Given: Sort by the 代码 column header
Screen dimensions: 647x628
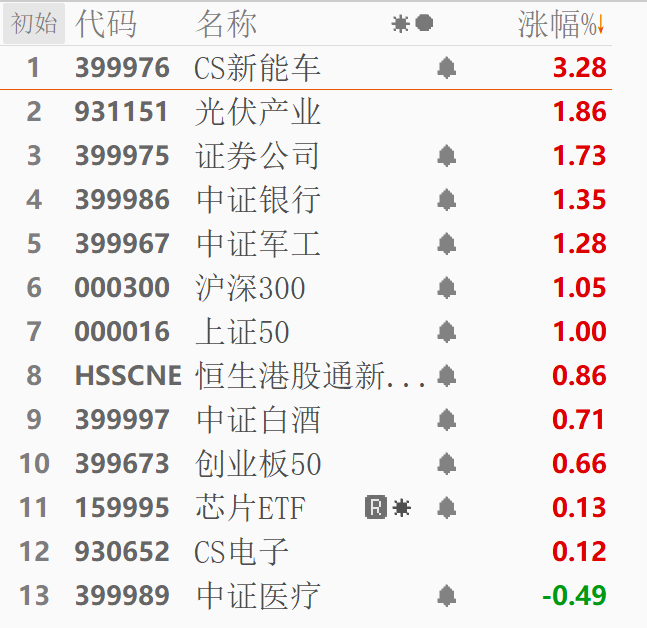Looking at the screenshot, I should (106, 24).
